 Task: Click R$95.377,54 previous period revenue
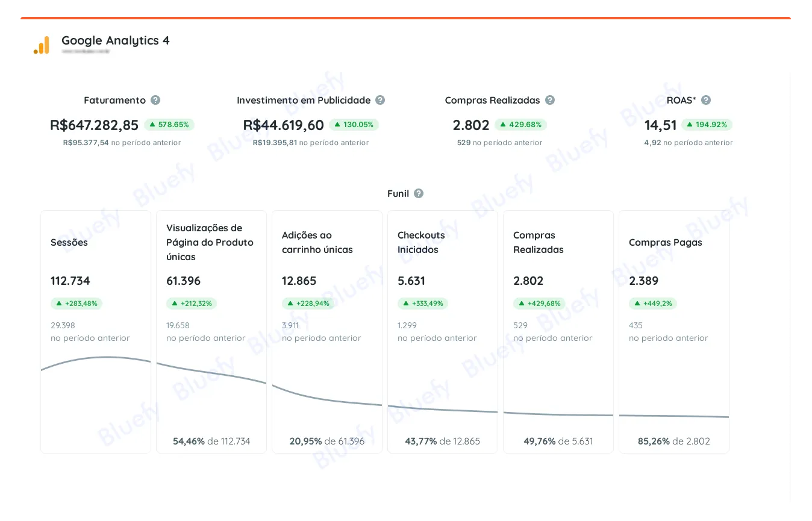click(86, 143)
